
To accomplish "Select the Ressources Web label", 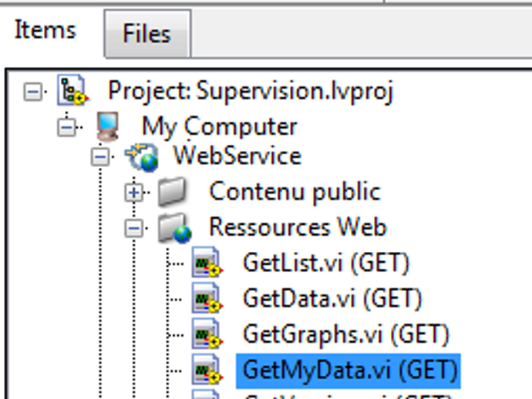I will pos(298,227).
